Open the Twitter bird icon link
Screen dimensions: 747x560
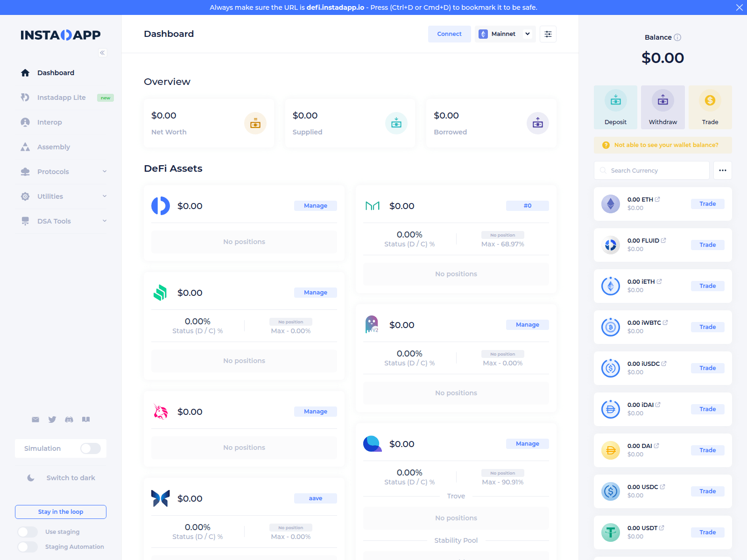[52, 420]
